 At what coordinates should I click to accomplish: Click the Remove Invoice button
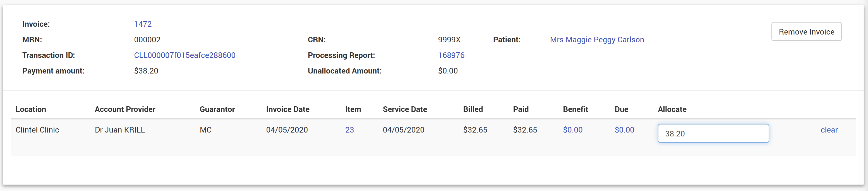point(806,32)
